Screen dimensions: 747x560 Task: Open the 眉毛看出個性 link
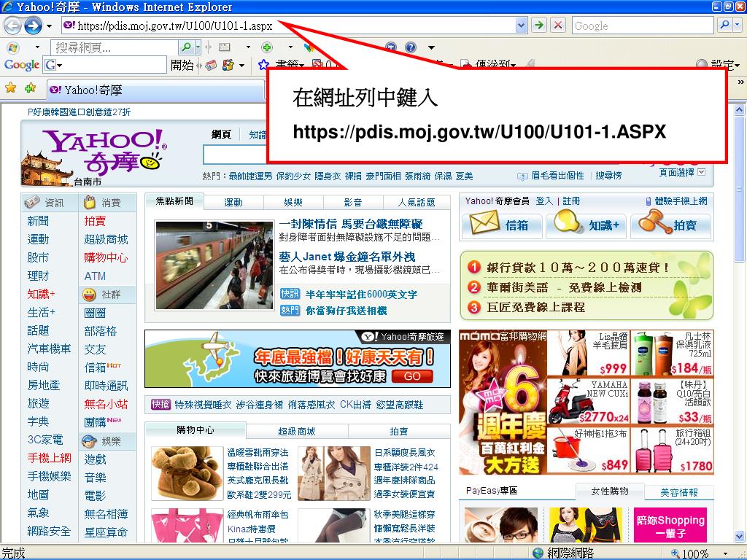(x=557, y=175)
